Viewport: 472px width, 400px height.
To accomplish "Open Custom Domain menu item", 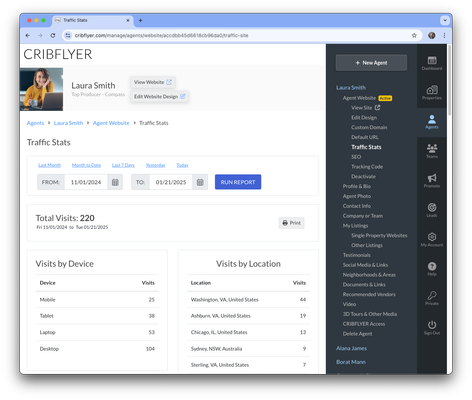I will coord(369,127).
